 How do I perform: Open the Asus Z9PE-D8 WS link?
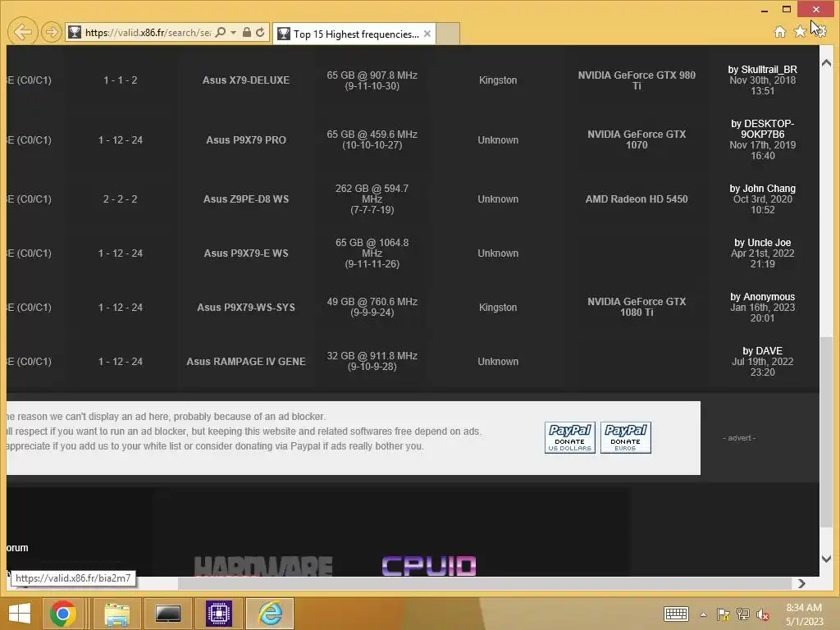[x=246, y=199]
